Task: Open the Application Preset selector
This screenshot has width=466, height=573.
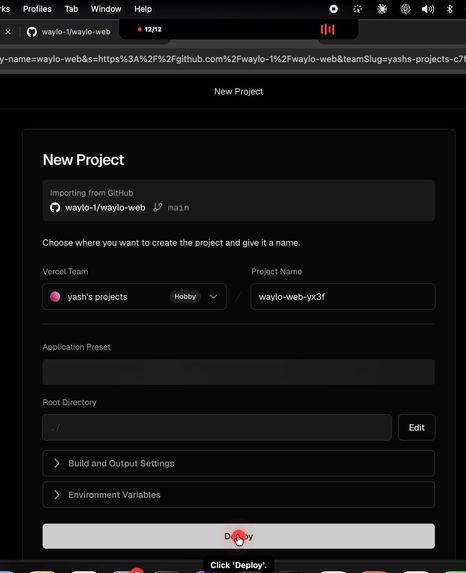Action: [x=238, y=372]
